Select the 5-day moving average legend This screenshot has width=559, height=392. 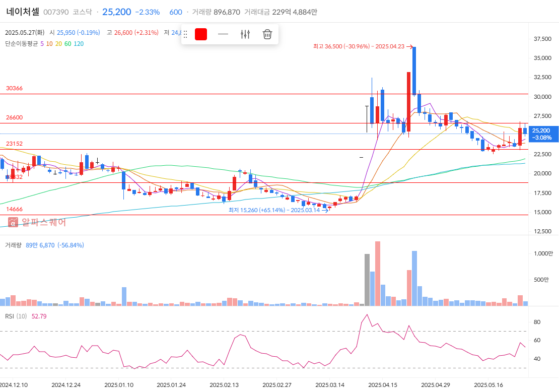click(42, 43)
